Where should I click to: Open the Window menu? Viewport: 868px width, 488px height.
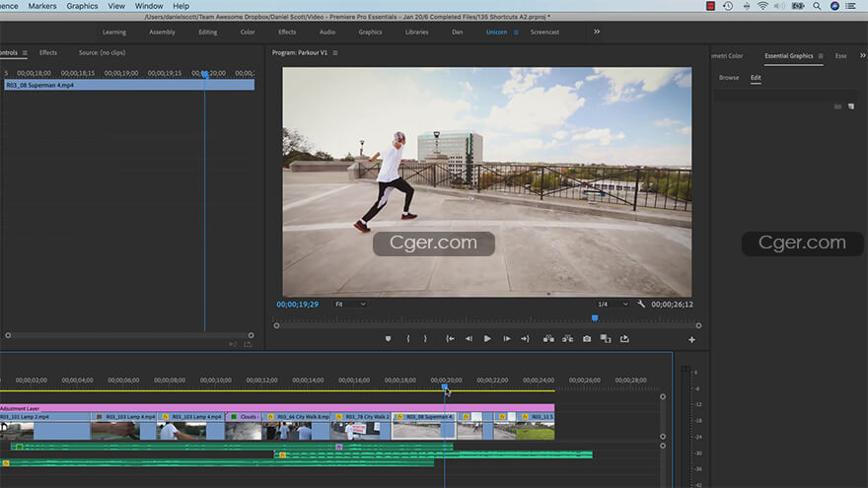point(149,6)
